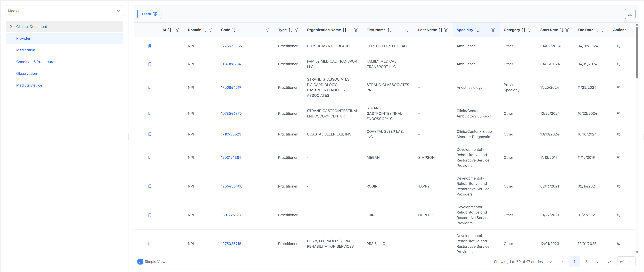Bookmark the COASTAL SLEEP LAB row
The height and width of the screenshot is (272, 644).
click(150, 134)
